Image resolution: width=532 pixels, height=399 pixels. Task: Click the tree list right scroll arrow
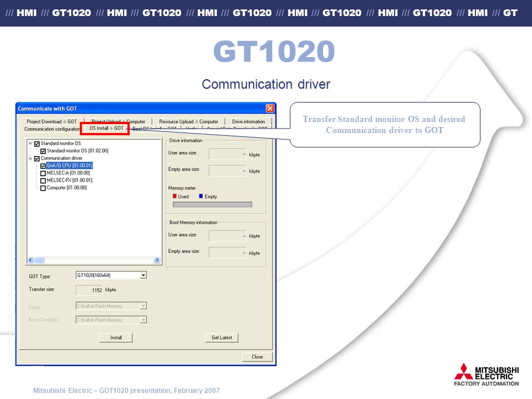tap(157, 260)
